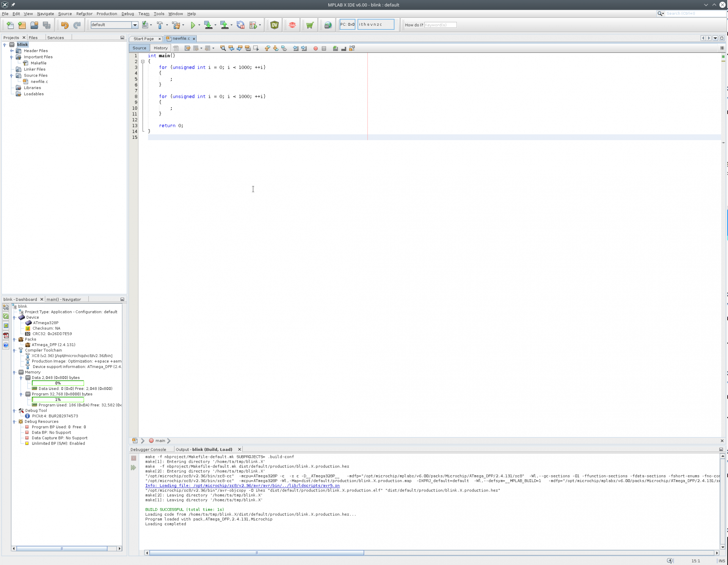Viewport: 728px width, 565px height.
Task: Click the Undo arrow icon
Action: 65,25
